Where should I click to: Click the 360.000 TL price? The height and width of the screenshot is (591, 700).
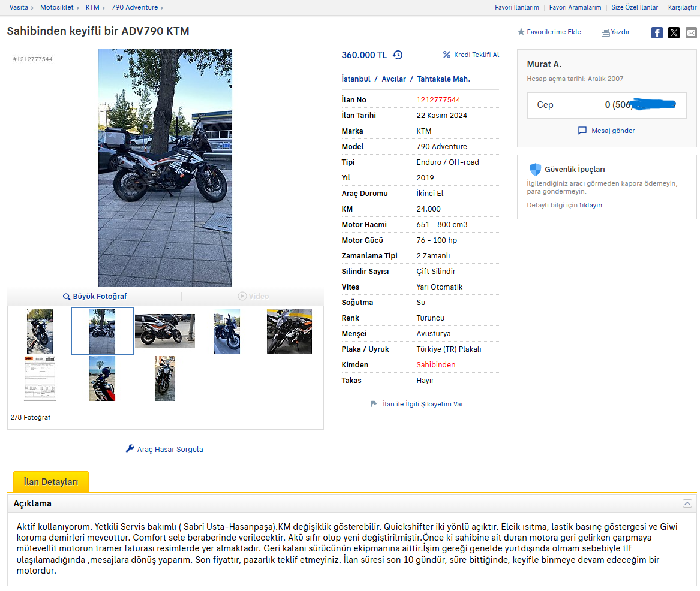tap(364, 55)
